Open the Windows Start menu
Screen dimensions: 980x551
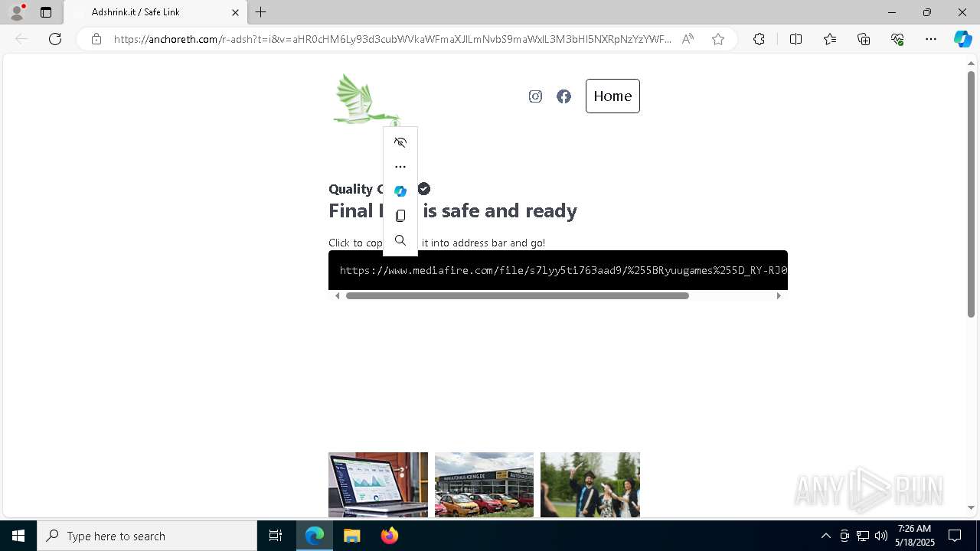18,536
